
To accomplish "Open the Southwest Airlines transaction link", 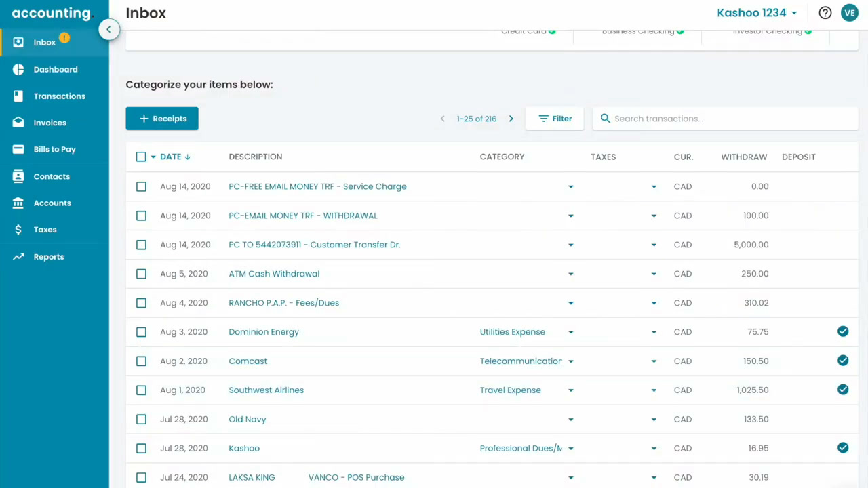I will pos(267,390).
